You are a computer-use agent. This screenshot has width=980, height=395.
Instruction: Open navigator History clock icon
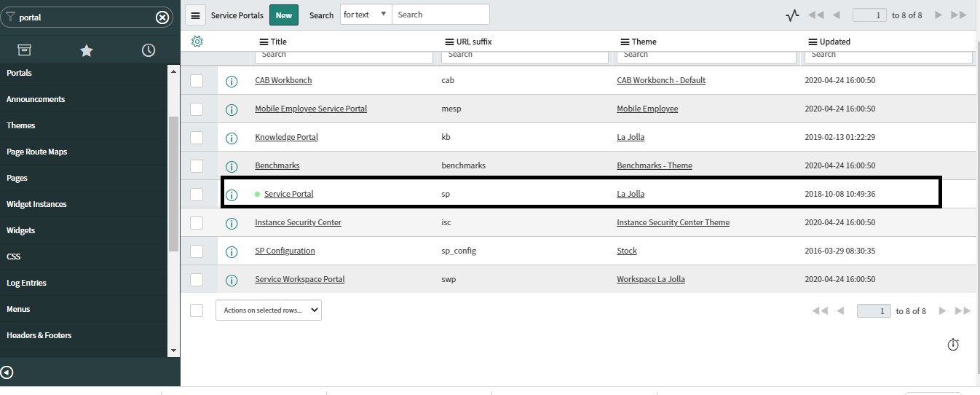[x=149, y=50]
